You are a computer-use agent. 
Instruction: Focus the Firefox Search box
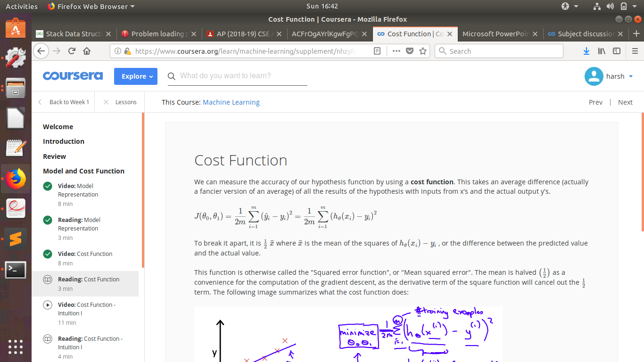click(x=499, y=51)
